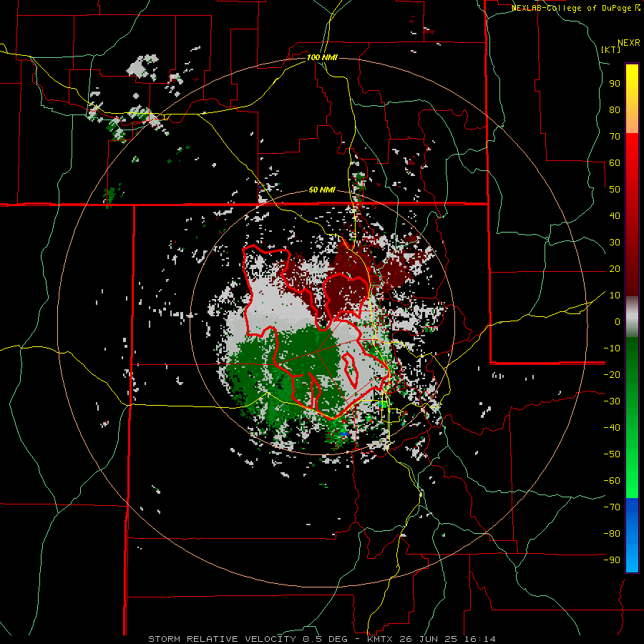Pick the light blue bottom segment of the color bar
Screen dimensions: 644x644
coord(632,559)
